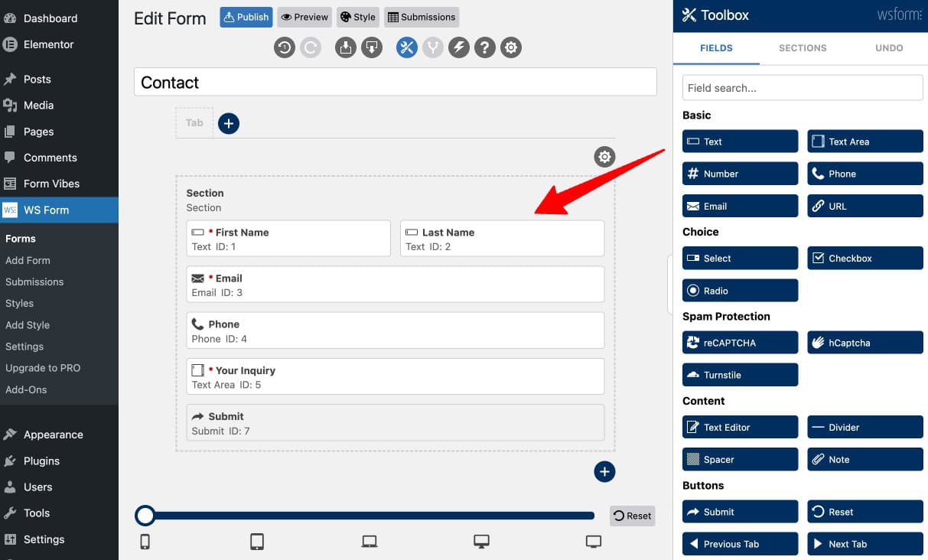Add a Submit button from Toolbox
The height and width of the screenshot is (560, 928).
coord(740,512)
